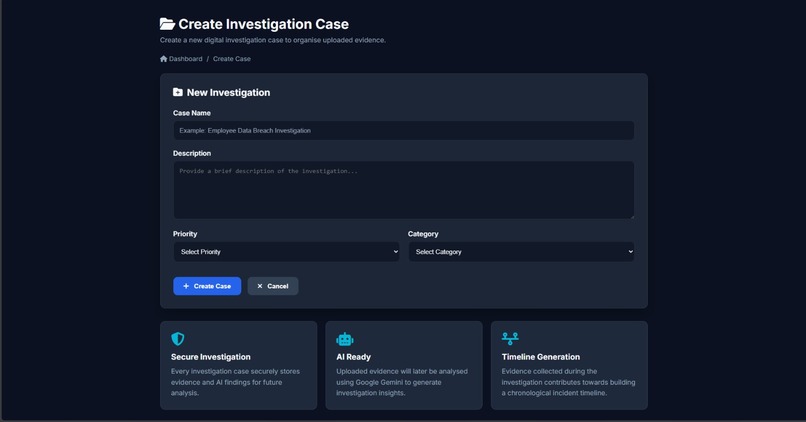Click the subtitle about organising uploaded evidence

[x=273, y=40]
